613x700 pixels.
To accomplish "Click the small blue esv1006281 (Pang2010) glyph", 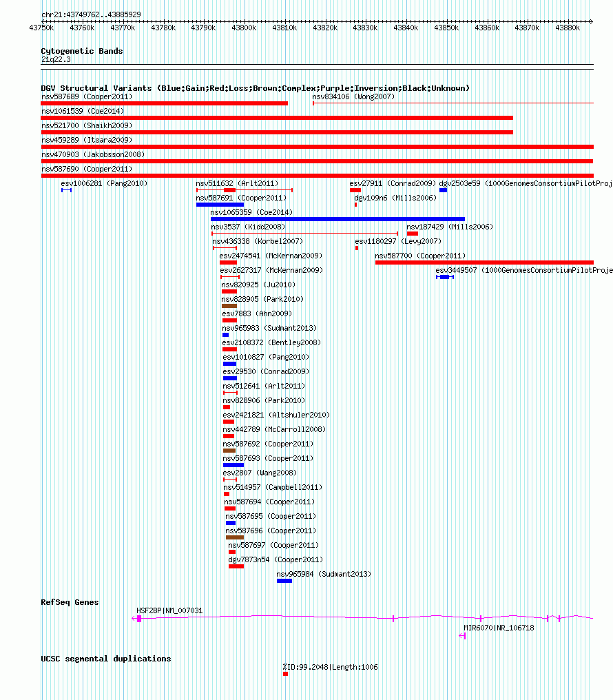I will (x=67, y=191).
